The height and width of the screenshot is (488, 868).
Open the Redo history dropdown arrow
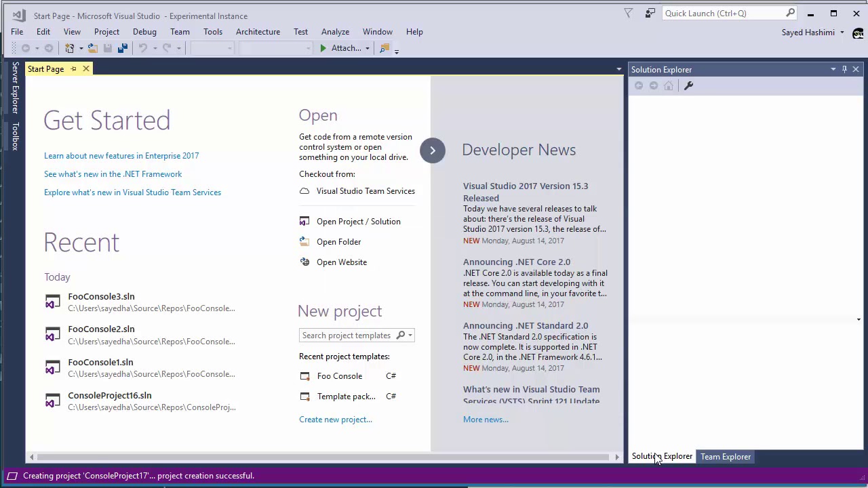[178, 48]
